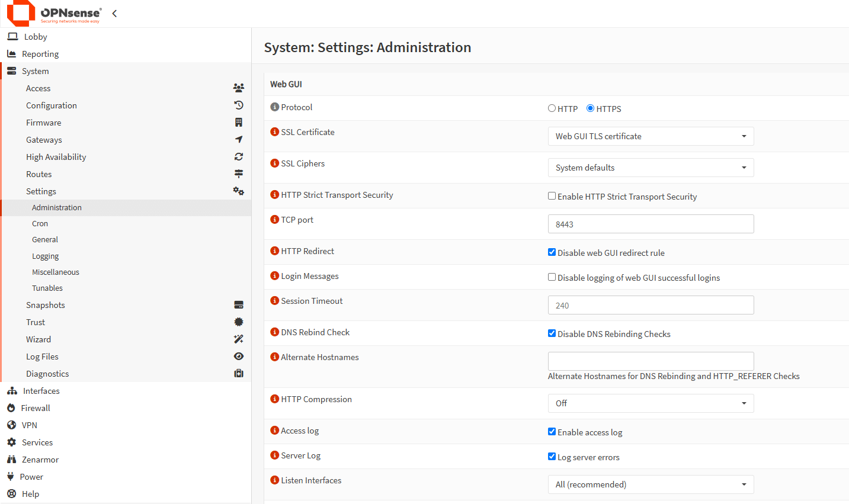Open the Cron settings page
The image size is (849, 504).
tap(40, 223)
